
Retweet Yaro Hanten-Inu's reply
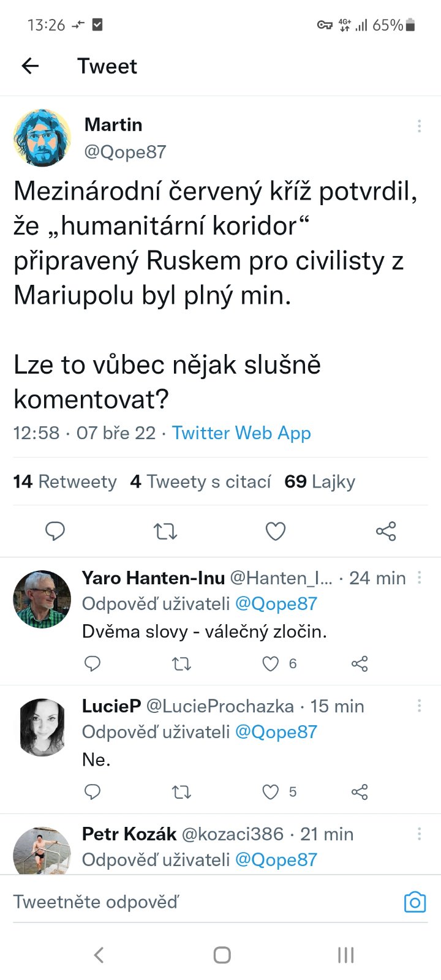[x=181, y=663]
